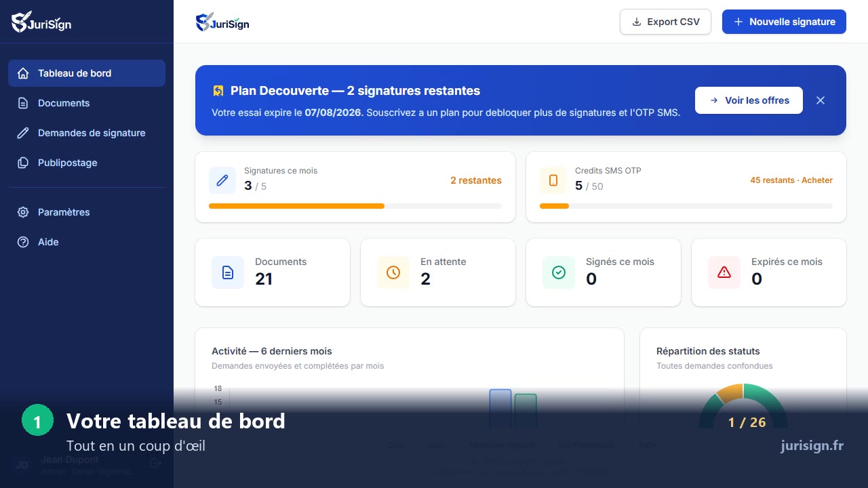The image size is (868, 488).
Task: Click the blue bar in the Activité chart
Action: (x=500, y=409)
